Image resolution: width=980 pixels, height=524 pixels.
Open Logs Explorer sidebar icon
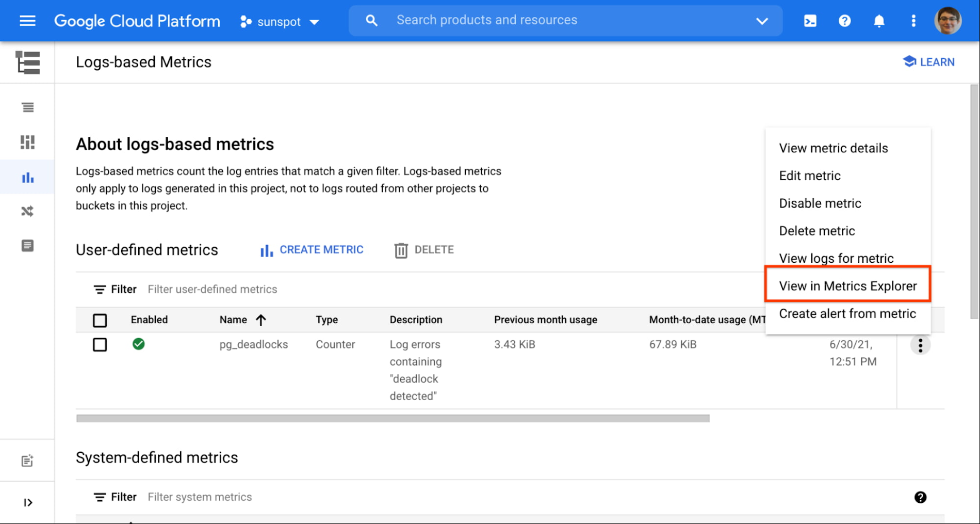point(27,107)
